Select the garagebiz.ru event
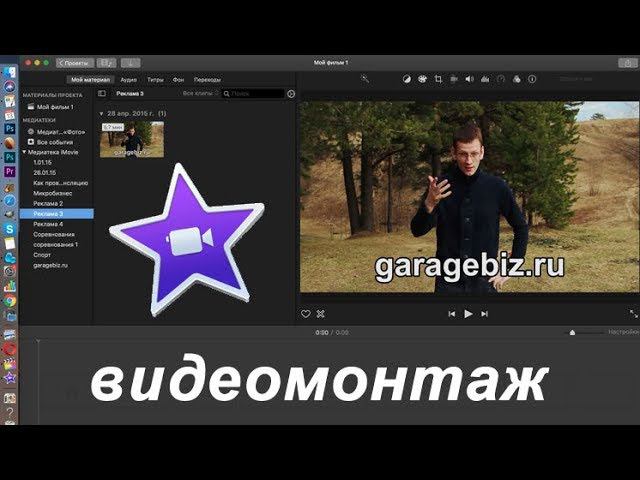The height and width of the screenshot is (480, 640). pyautogui.click(x=51, y=265)
